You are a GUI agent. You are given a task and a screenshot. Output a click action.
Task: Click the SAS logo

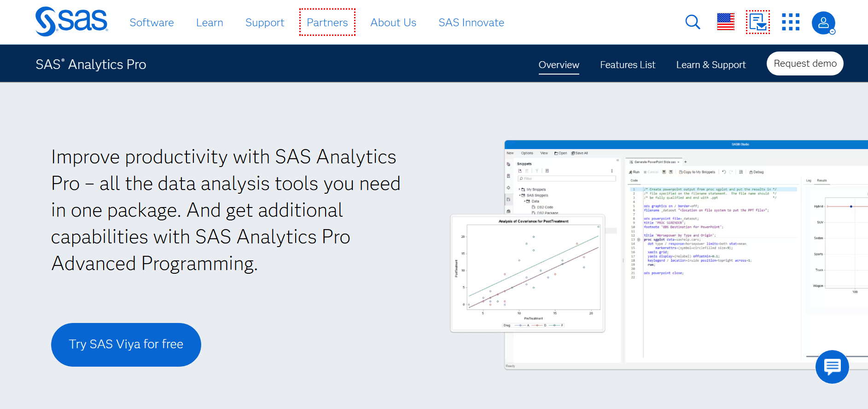point(71,22)
